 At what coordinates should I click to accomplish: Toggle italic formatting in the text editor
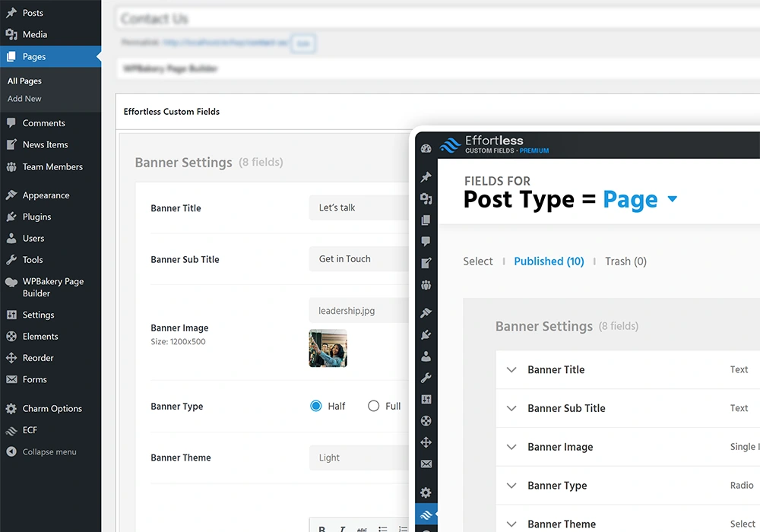[341, 527]
